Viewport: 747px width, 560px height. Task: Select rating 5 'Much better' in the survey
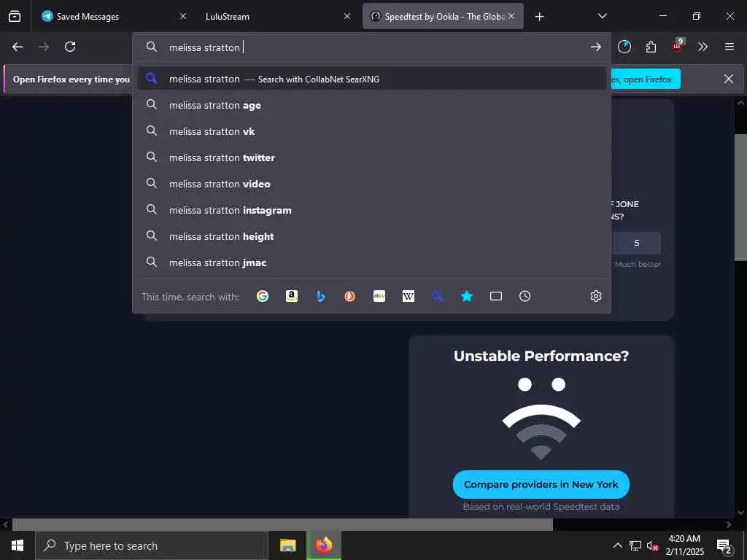pyautogui.click(x=636, y=243)
